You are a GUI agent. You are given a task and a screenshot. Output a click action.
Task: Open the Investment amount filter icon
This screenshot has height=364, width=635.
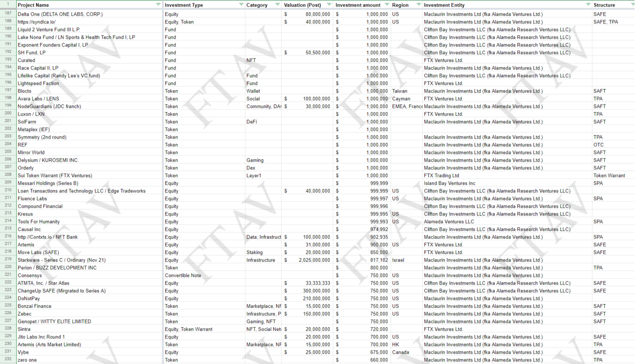click(x=387, y=5)
